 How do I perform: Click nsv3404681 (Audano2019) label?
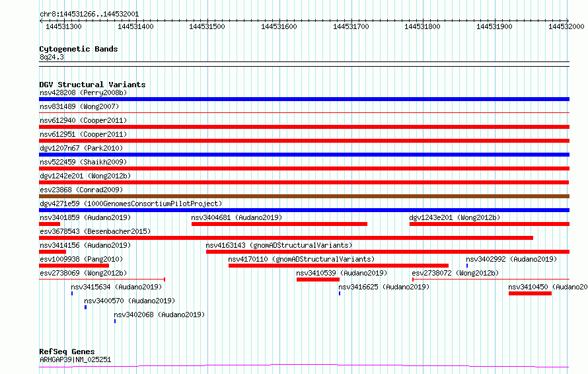click(237, 217)
